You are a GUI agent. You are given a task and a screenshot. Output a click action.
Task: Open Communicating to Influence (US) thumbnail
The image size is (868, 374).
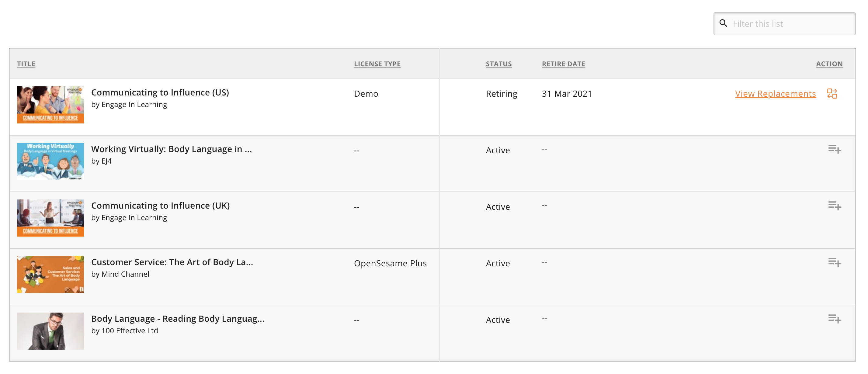50,105
